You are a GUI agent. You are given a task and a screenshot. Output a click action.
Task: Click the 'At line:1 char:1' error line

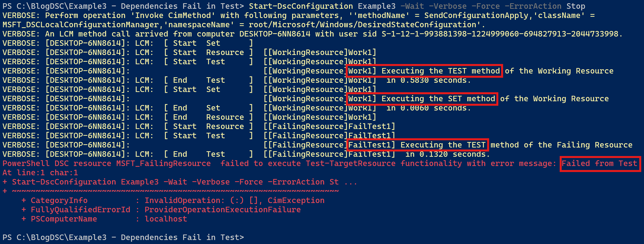[40, 172]
